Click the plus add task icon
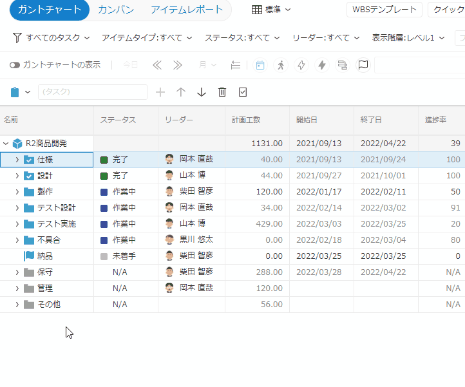 click(160, 92)
